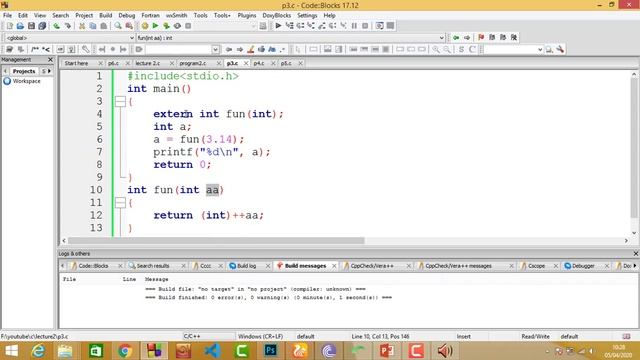Toggle the highlight pen tool
Image resolution: width=640 pixels, height=360 pixels.
251,49
